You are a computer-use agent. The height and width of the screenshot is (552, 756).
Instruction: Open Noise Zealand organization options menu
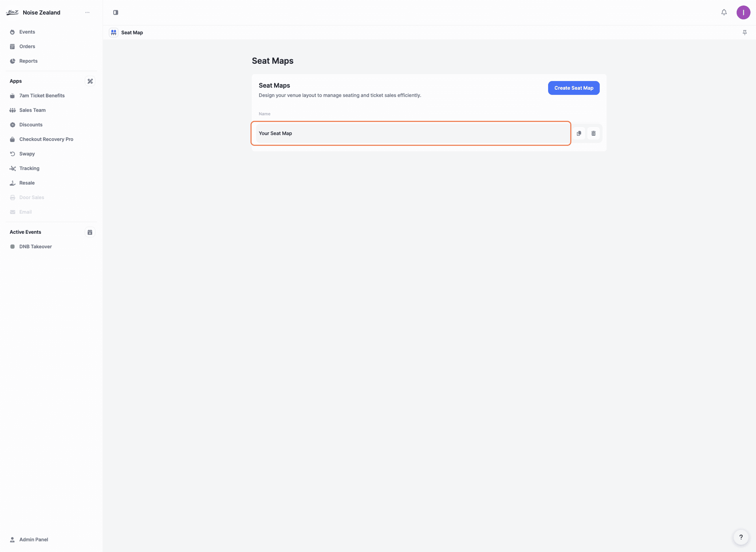click(87, 13)
